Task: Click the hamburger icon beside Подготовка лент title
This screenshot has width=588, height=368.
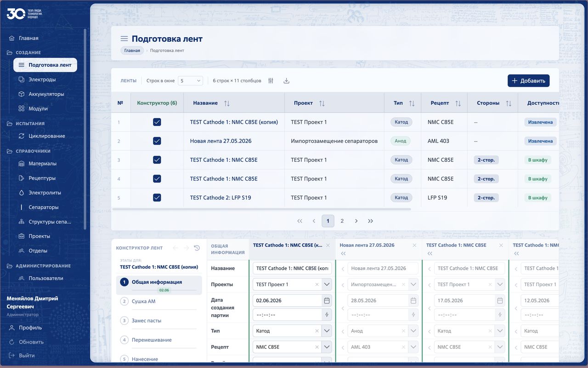Action: point(124,39)
